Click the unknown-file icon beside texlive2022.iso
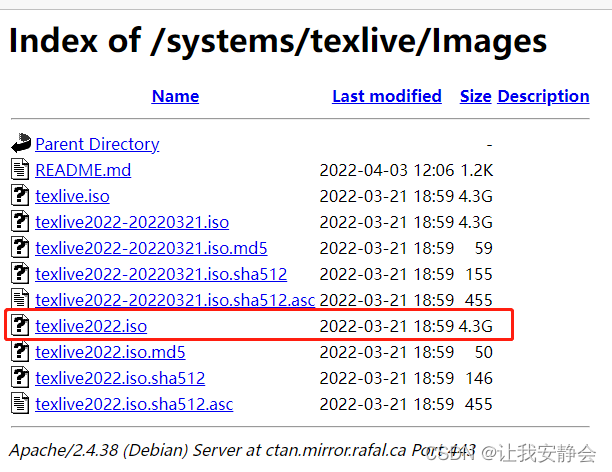This screenshot has width=612, height=472. click(x=20, y=325)
